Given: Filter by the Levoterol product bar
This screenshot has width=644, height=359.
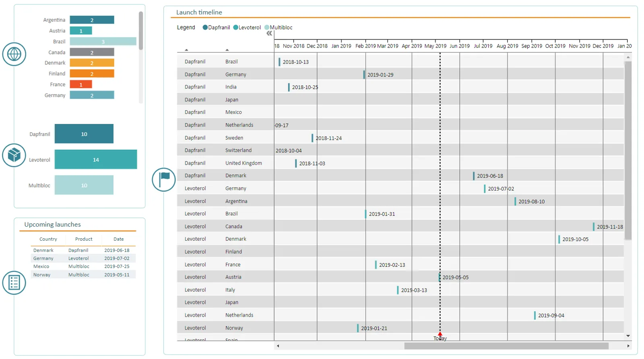Looking at the screenshot, I should pyautogui.click(x=96, y=159).
